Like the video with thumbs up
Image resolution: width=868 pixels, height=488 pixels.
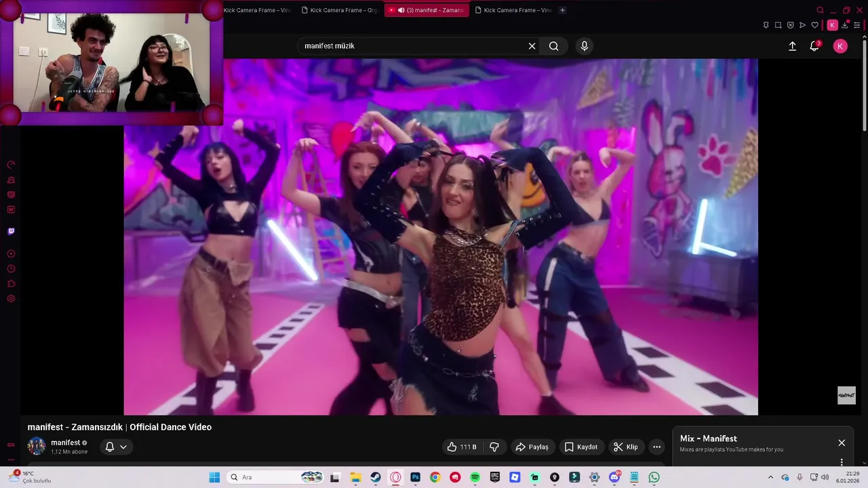pos(461,447)
